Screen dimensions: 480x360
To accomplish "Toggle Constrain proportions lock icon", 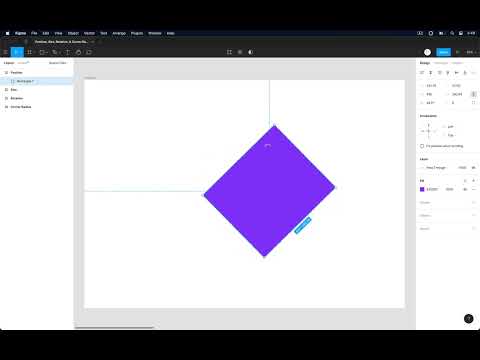I will [x=473, y=94].
